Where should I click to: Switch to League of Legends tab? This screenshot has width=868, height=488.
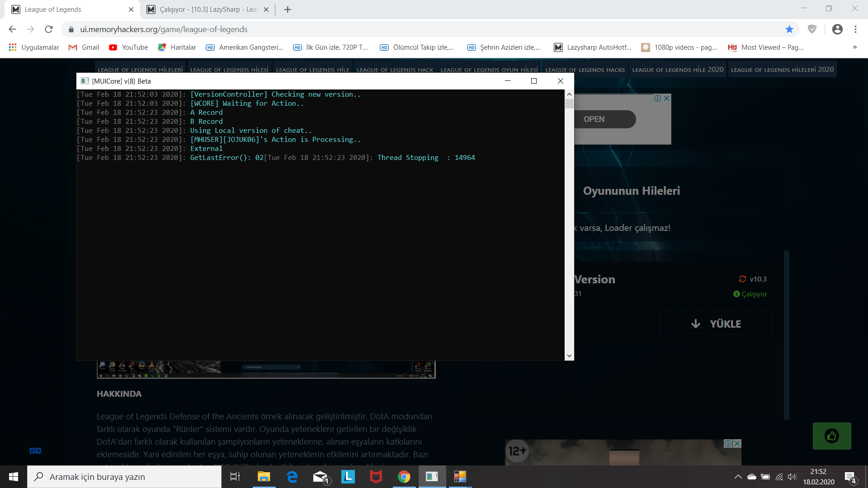pos(72,9)
